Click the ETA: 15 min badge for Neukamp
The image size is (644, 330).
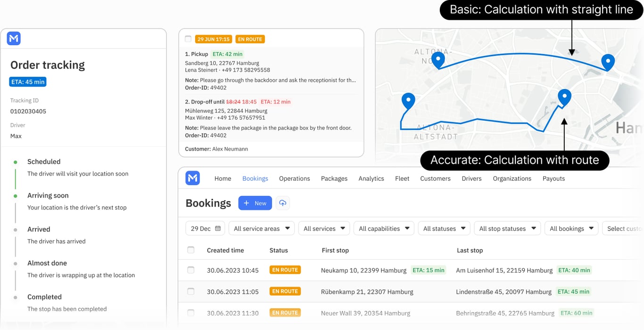[429, 270]
